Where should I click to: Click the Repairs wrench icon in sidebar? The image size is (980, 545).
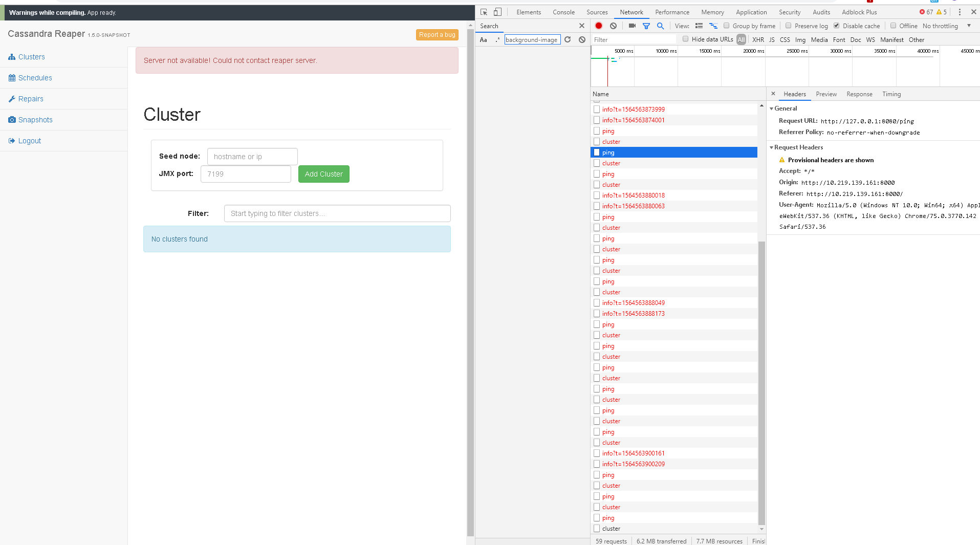tap(12, 98)
